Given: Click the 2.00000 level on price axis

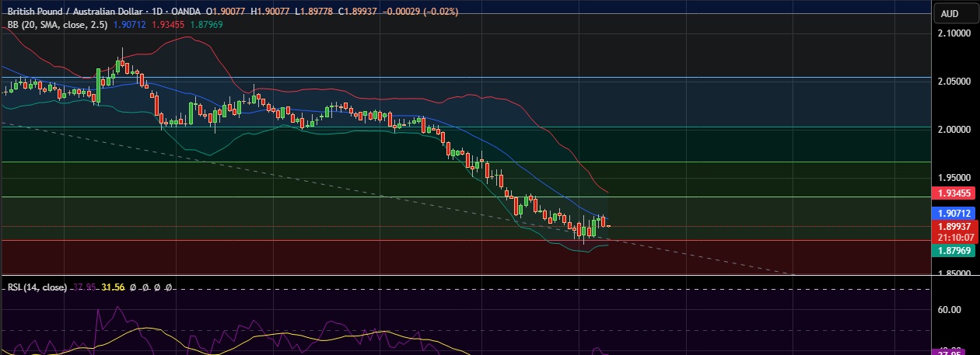Looking at the screenshot, I should (956, 129).
